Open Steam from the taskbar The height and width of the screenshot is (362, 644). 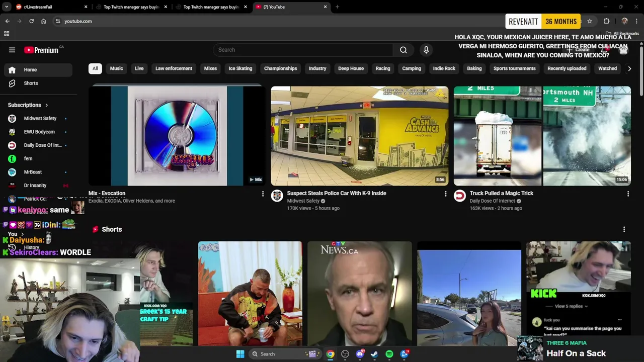374,354
